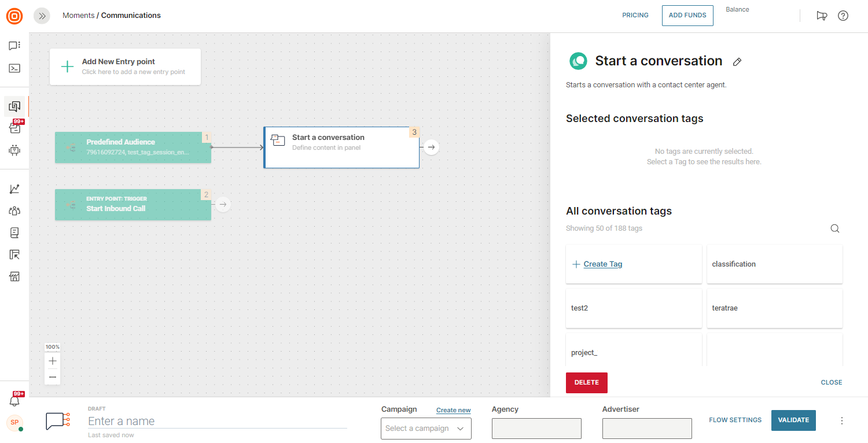868x443 pixels.
Task: Click the Create Tag link
Action: click(x=602, y=264)
